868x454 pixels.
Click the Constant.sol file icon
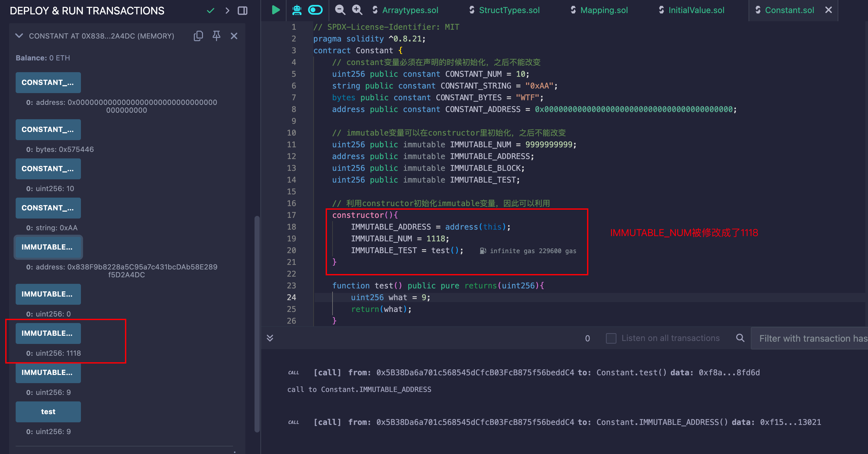pyautogui.click(x=758, y=10)
